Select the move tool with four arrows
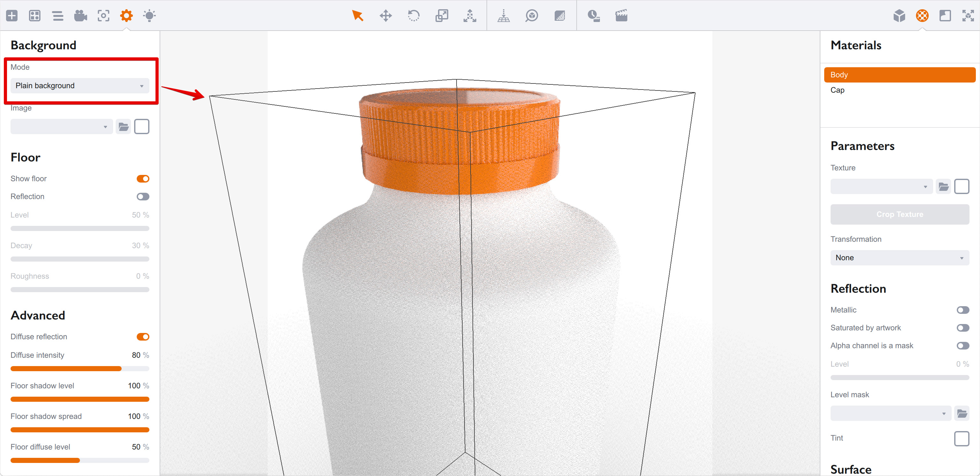 (386, 16)
